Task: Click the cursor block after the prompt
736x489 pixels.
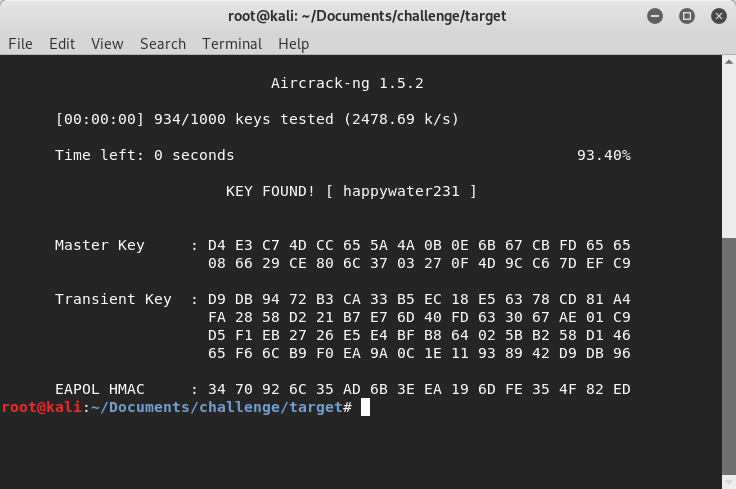Action: [366, 408]
